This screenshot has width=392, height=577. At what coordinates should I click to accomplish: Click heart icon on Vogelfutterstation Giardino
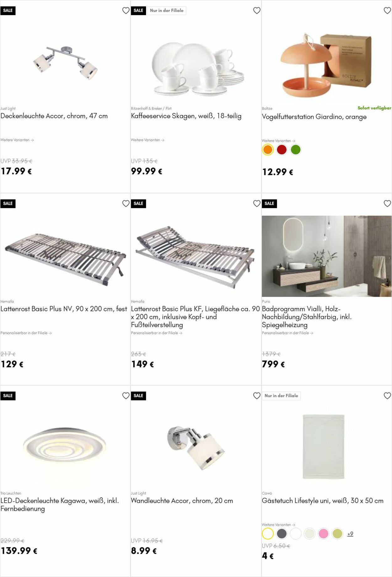point(387,11)
